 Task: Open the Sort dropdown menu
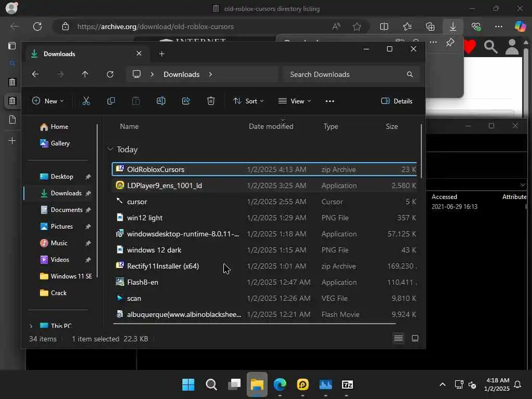(x=248, y=101)
